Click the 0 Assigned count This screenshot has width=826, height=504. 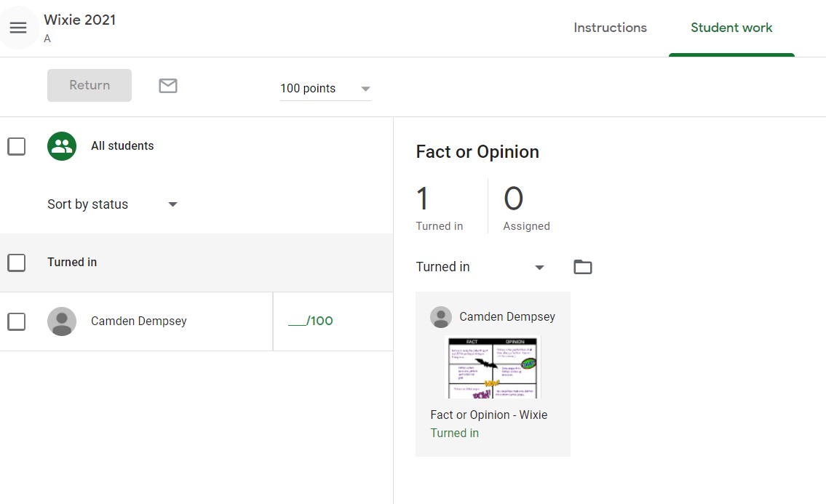(526, 207)
